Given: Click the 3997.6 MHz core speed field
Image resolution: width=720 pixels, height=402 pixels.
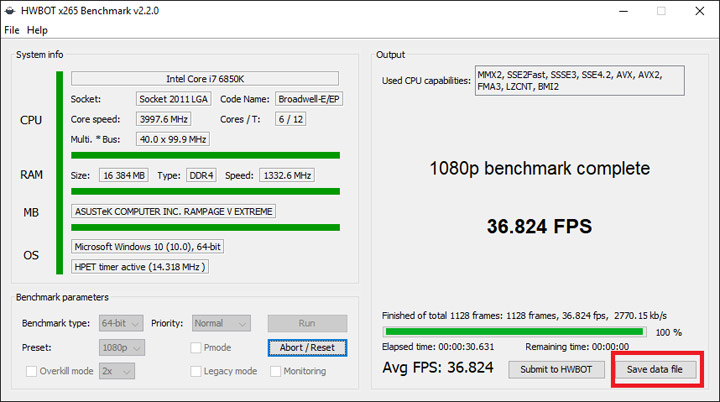Looking at the screenshot, I should coord(163,119).
